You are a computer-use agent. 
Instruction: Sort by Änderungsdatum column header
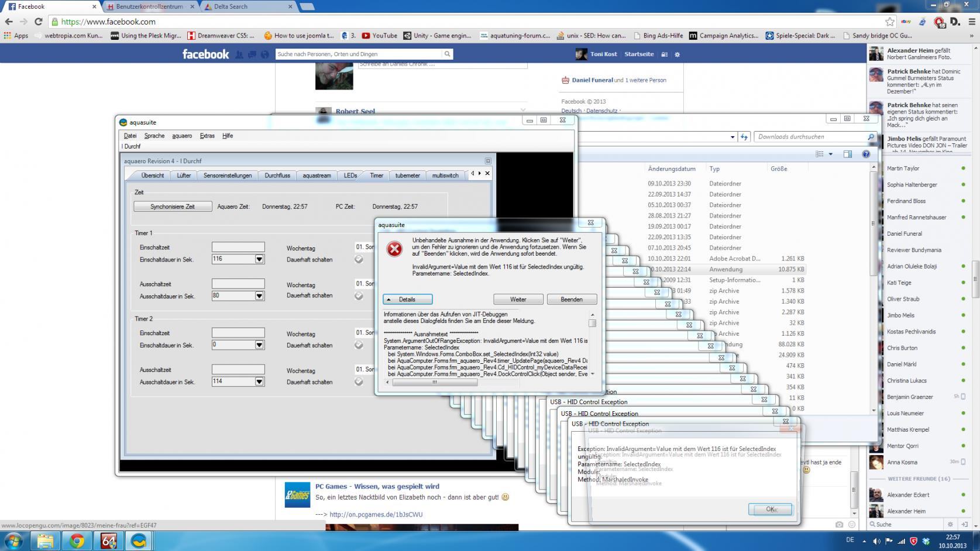tap(671, 169)
